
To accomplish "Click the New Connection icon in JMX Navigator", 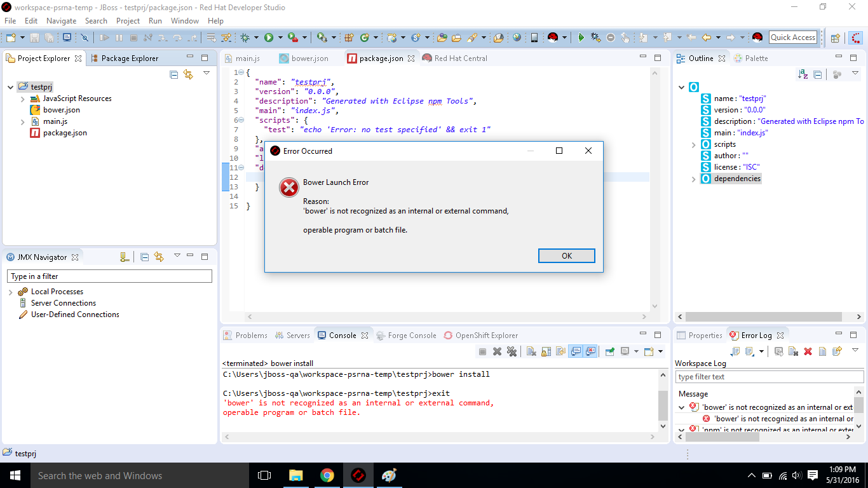I will click(x=125, y=257).
